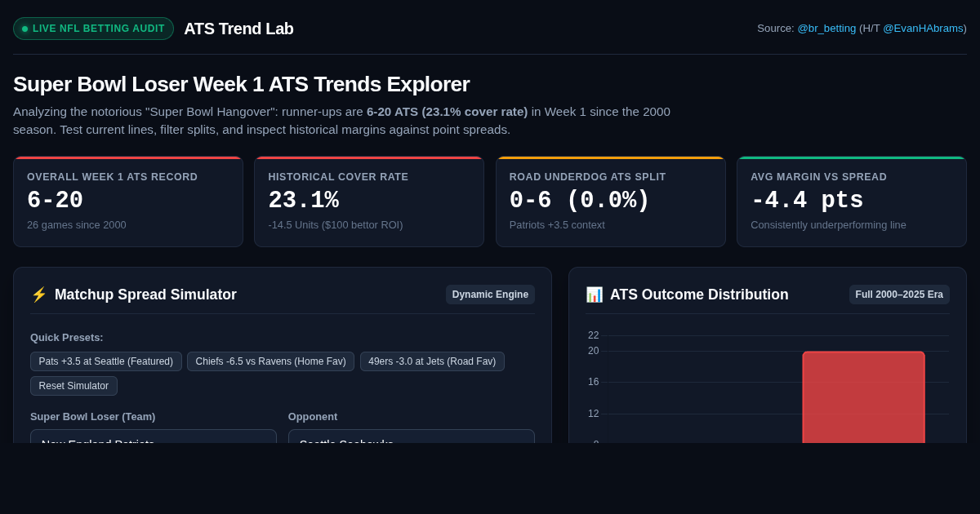
Task: Reset the simulator
Action: [x=73, y=386]
